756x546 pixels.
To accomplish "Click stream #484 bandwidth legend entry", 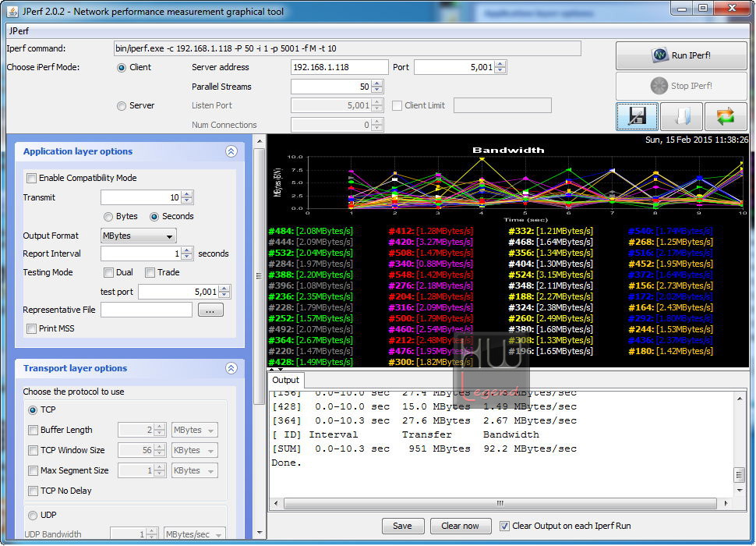I will tap(310, 232).
